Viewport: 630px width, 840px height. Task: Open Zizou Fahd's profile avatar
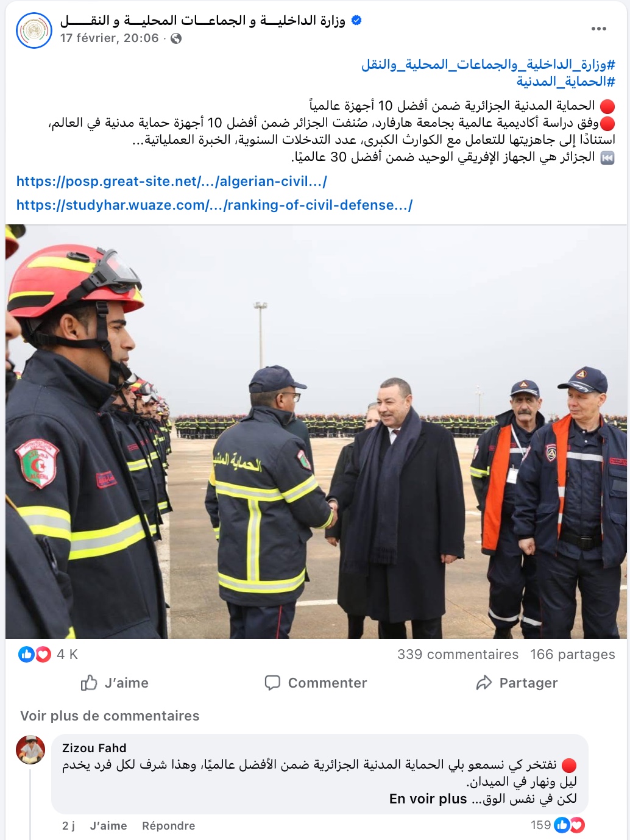coord(30,750)
